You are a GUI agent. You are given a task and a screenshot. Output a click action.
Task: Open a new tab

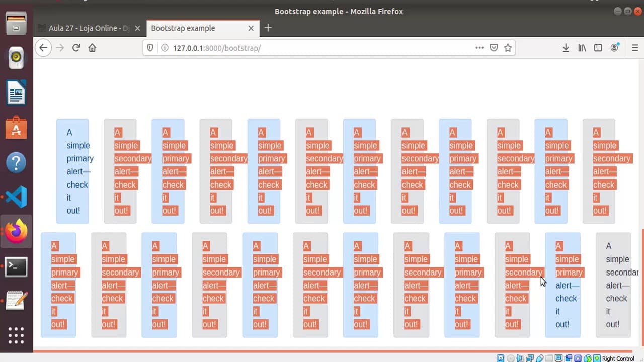268,28
